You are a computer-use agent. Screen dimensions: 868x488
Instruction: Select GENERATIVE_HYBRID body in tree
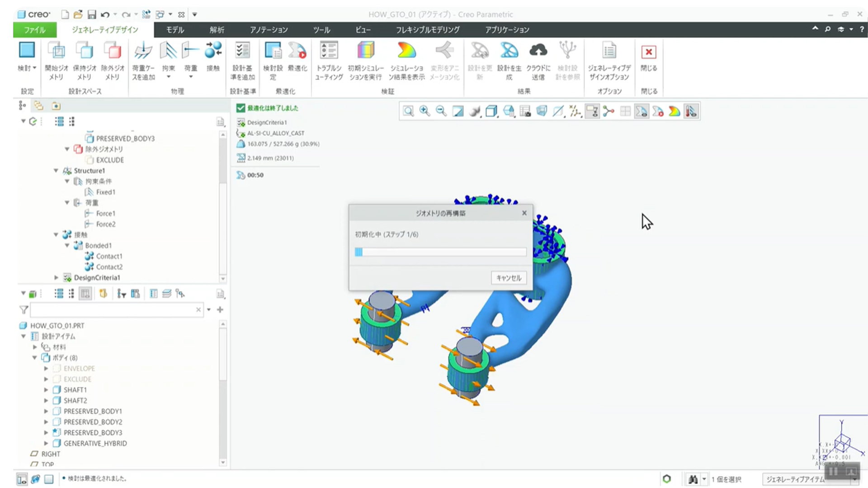point(95,443)
